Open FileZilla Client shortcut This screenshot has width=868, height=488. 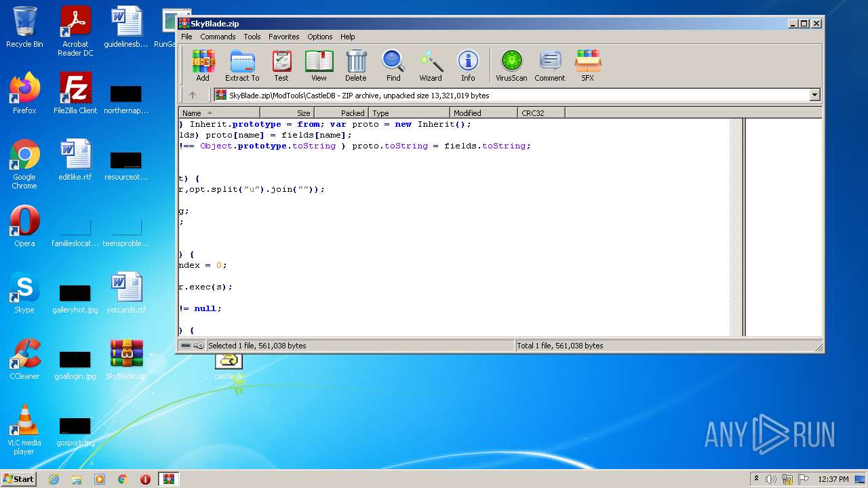75,94
